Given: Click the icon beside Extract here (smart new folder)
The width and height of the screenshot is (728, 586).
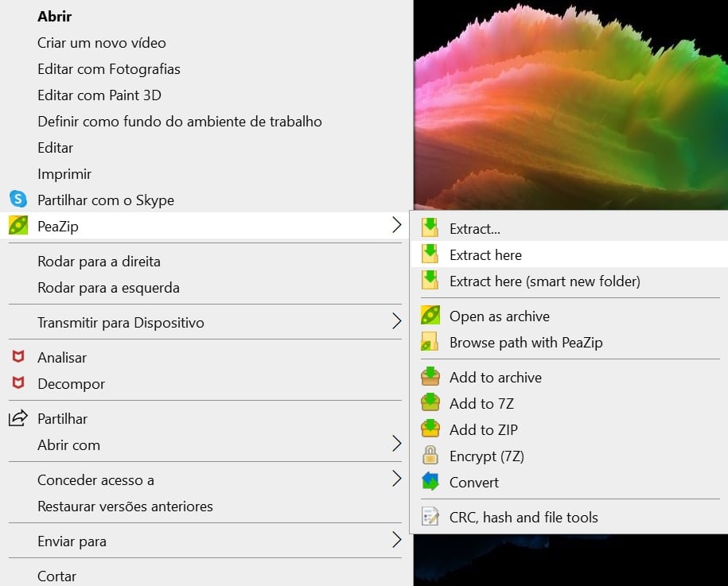Looking at the screenshot, I should [x=430, y=280].
